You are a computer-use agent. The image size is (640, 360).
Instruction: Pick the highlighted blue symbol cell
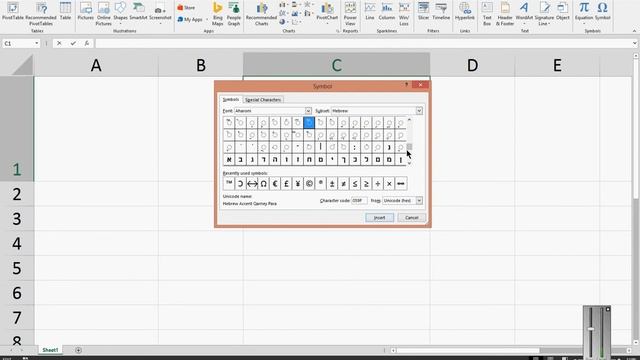tap(309, 122)
